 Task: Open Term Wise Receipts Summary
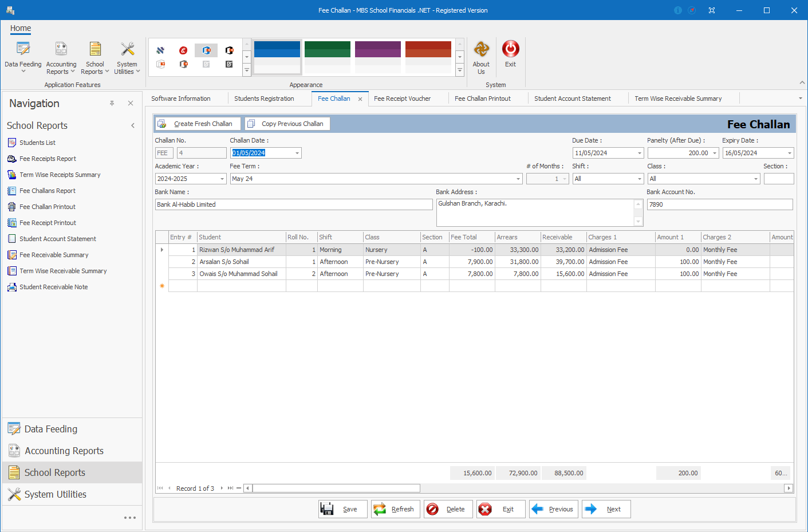(60, 175)
